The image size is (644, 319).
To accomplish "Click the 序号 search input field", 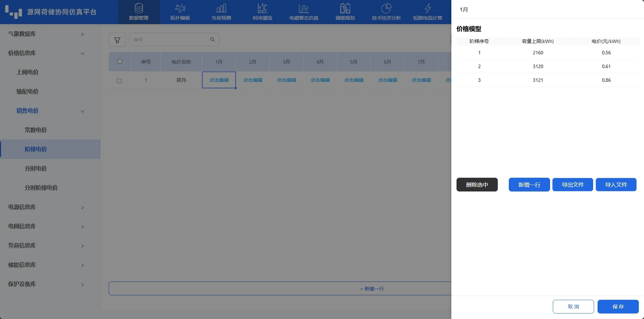I will [170, 40].
